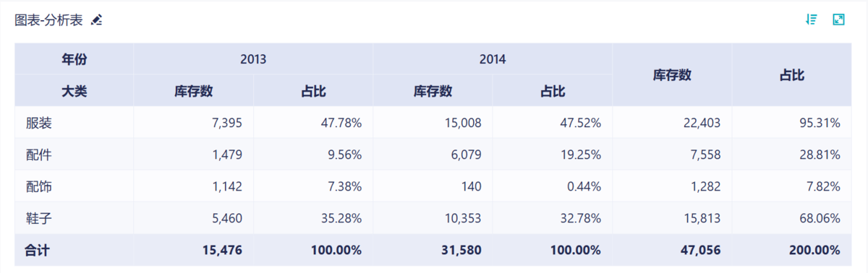Select the total 库存数 column header

pos(672,75)
